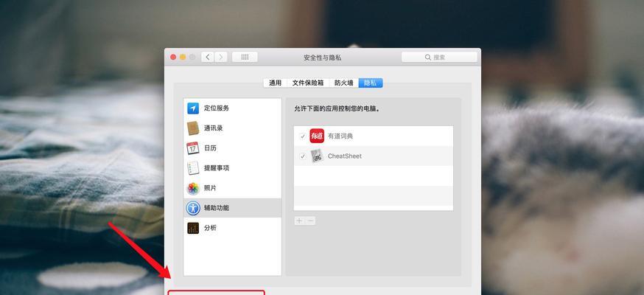
Task: Click the 有道词典 red app icon
Action: click(x=317, y=136)
